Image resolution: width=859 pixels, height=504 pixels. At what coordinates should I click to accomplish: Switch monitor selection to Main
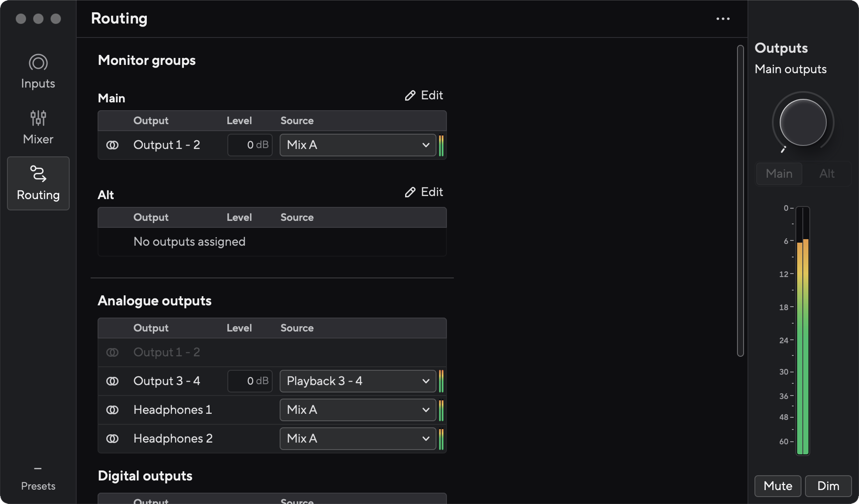[x=779, y=174]
